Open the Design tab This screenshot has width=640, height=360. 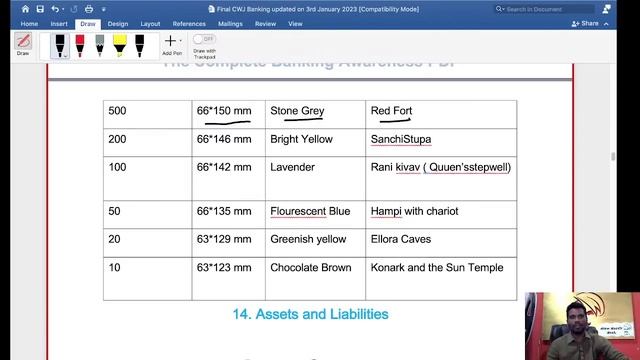pyautogui.click(x=118, y=24)
